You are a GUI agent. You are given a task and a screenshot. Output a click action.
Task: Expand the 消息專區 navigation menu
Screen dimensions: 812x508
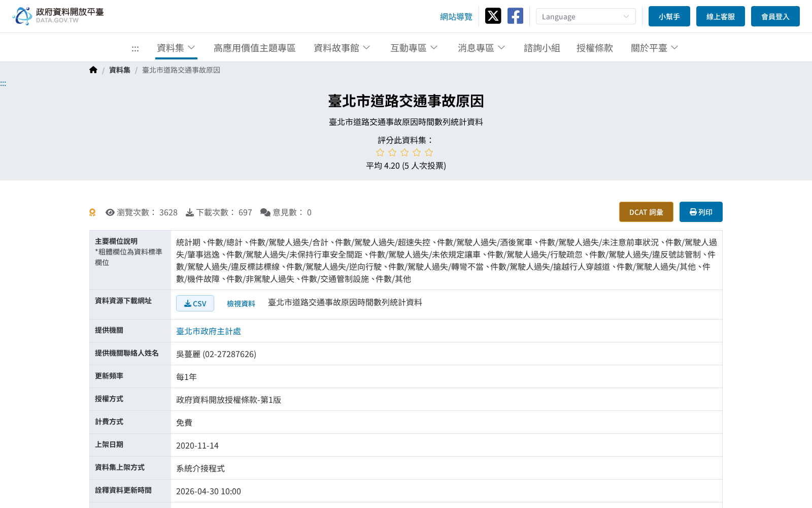[482, 48]
